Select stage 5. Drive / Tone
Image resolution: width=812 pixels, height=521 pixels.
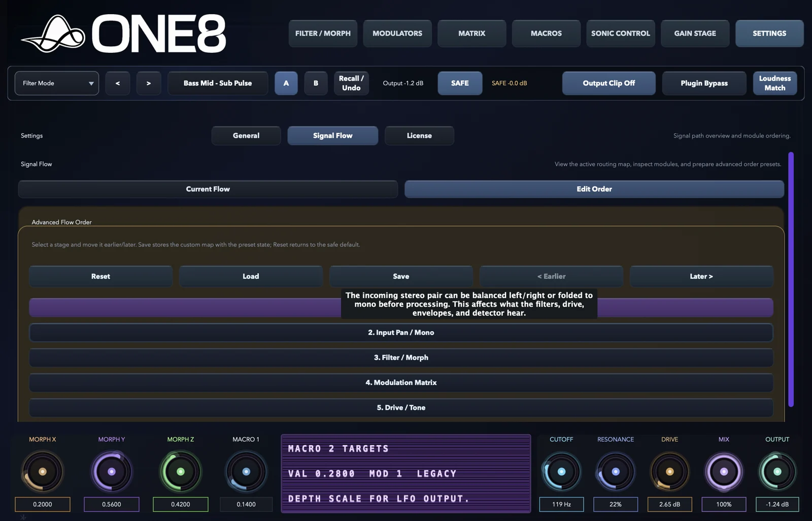coord(401,407)
